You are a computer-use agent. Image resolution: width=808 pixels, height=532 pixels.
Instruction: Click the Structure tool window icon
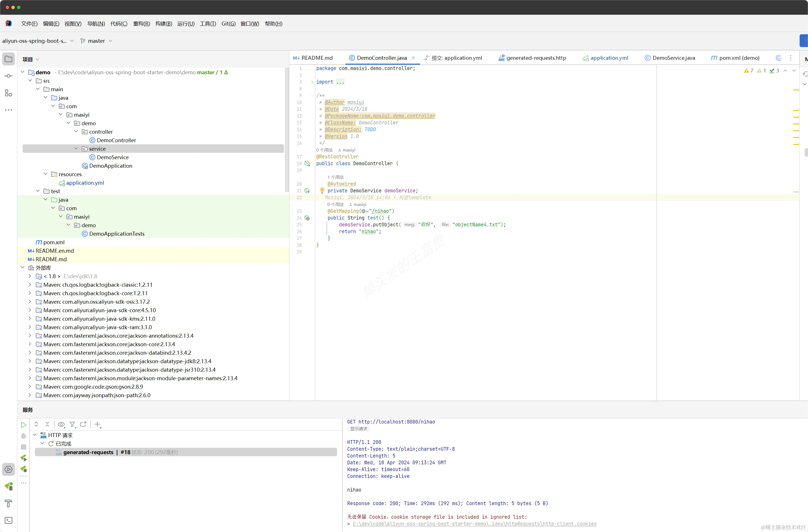click(9, 93)
